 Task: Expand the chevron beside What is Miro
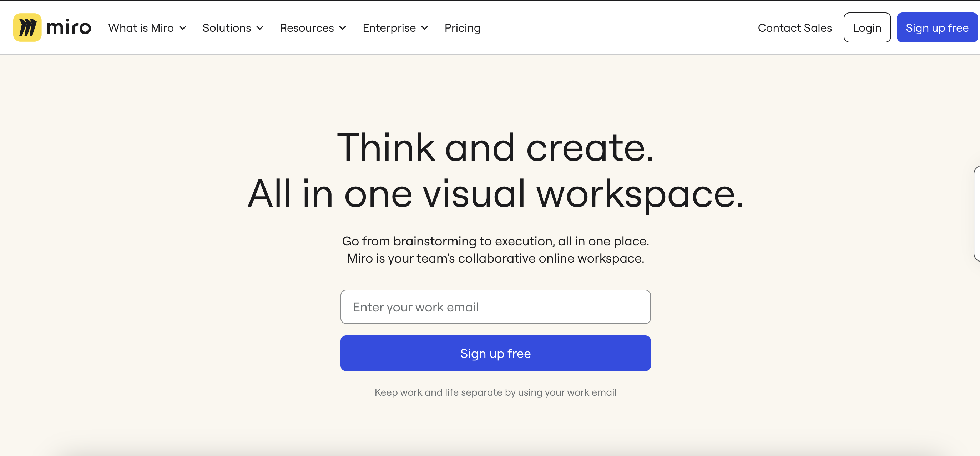pyautogui.click(x=183, y=28)
